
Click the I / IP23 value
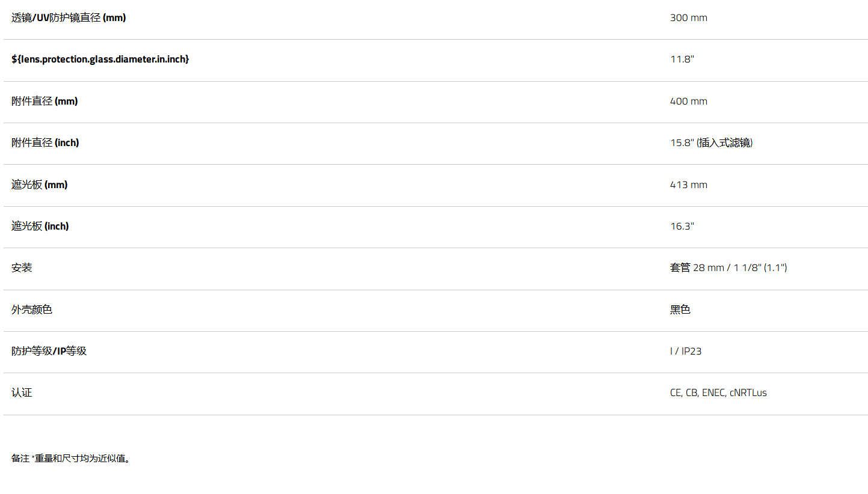pos(686,351)
